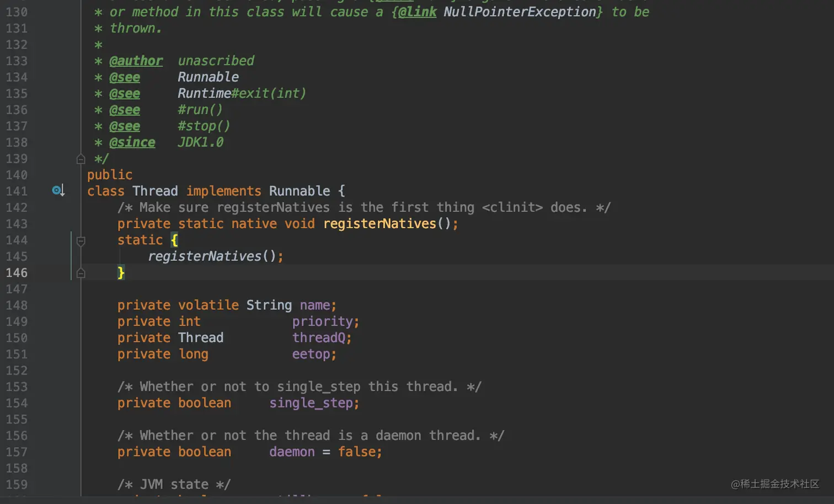Click the 'name' field on line 148
Screen dimensions: 834x504
tap(315, 305)
